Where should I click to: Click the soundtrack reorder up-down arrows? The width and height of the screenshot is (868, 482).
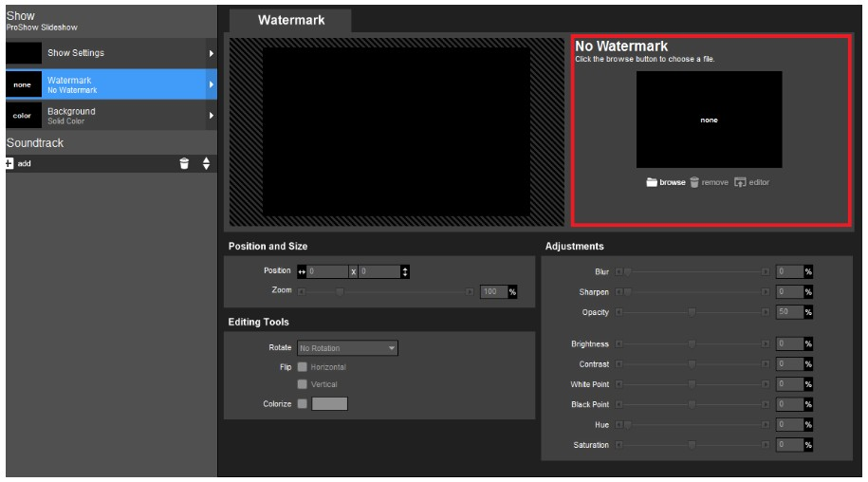pyautogui.click(x=206, y=163)
